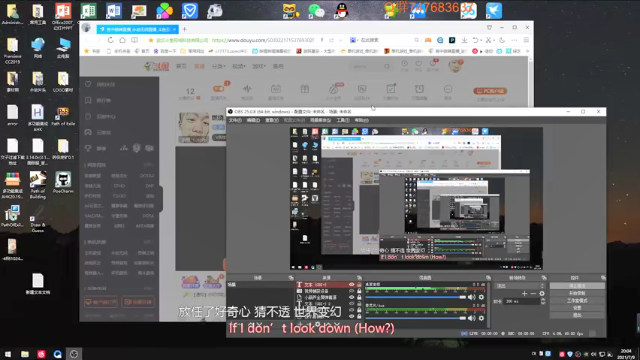Hide the first text source eye icon
640x360 pixels.
point(351,284)
